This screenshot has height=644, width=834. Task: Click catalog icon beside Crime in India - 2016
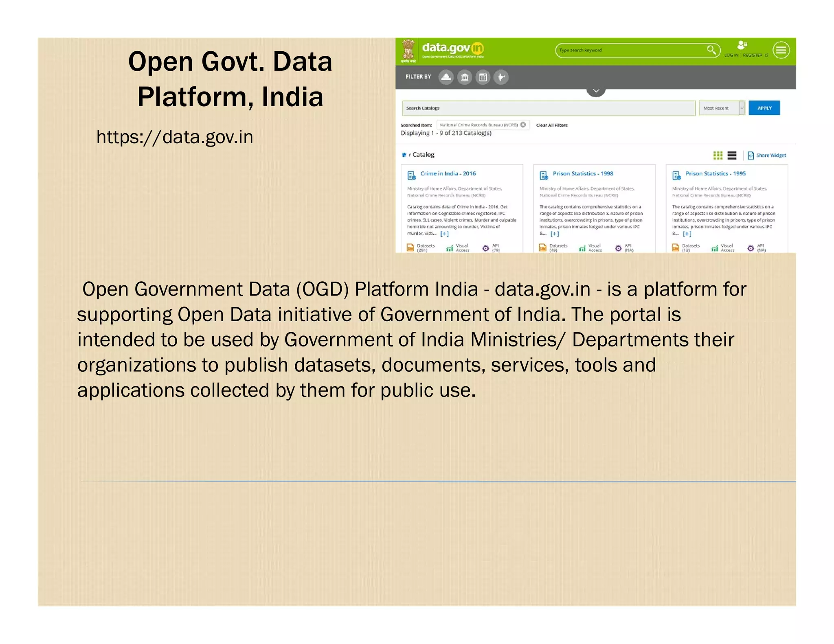pos(412,175)
